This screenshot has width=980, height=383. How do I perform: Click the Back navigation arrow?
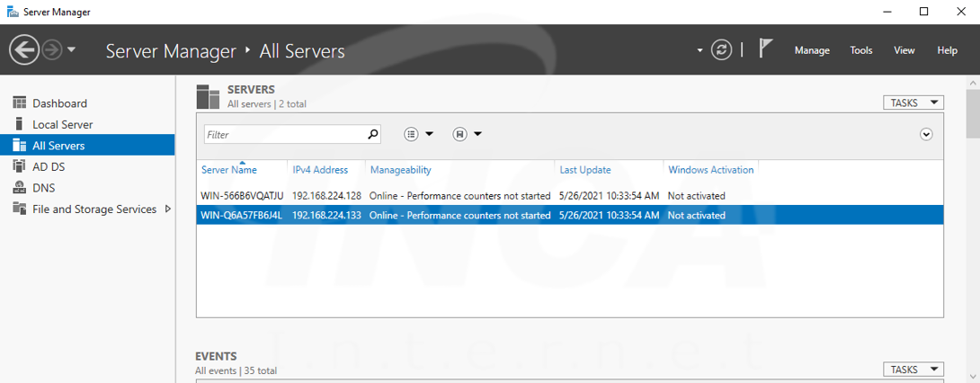click(x=24, y=50)
